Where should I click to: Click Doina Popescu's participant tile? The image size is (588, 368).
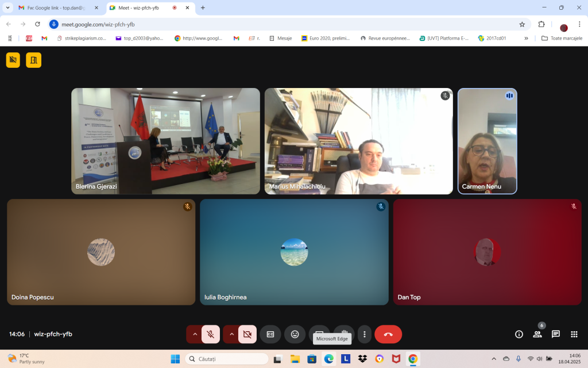(101, 252)
